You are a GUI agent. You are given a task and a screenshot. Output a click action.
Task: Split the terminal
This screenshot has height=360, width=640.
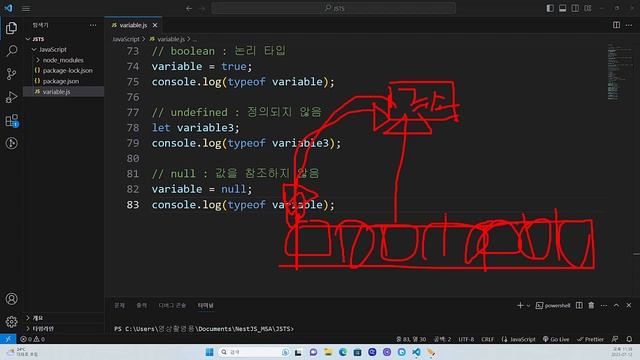click(579, 305)
